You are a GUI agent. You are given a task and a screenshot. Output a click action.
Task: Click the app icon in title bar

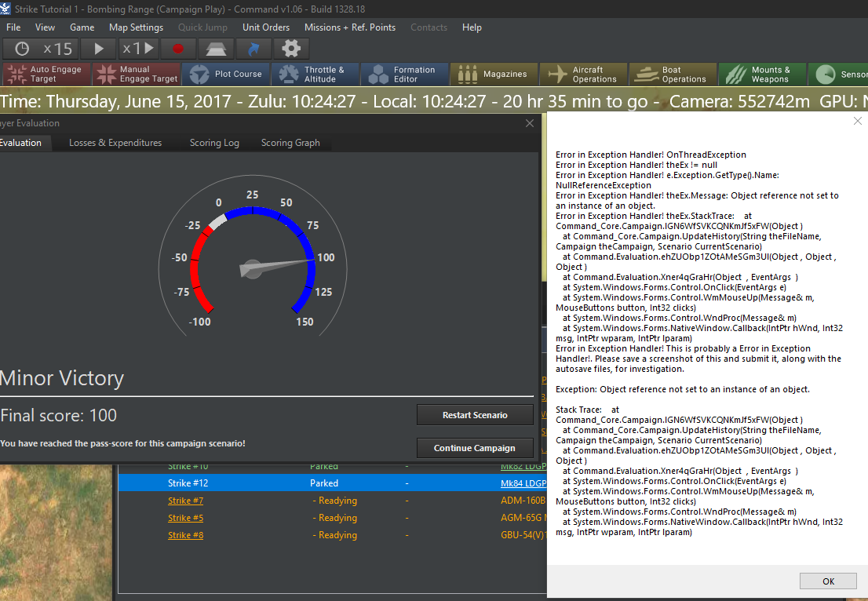5,9
